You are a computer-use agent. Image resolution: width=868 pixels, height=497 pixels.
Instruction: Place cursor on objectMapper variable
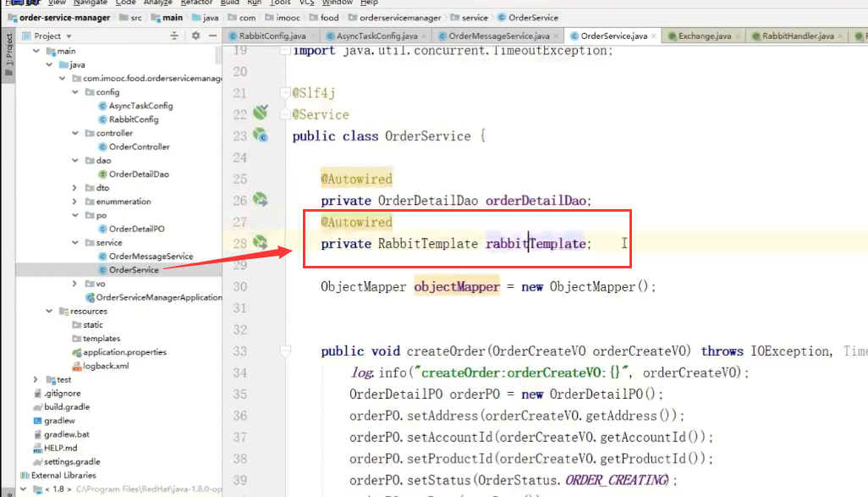(457, 287)
